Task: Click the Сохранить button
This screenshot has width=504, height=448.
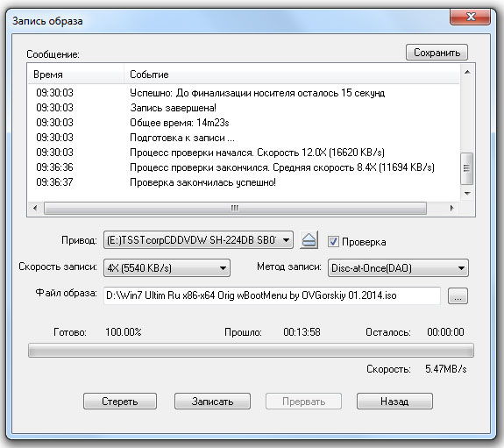Action: click(437, 53)
